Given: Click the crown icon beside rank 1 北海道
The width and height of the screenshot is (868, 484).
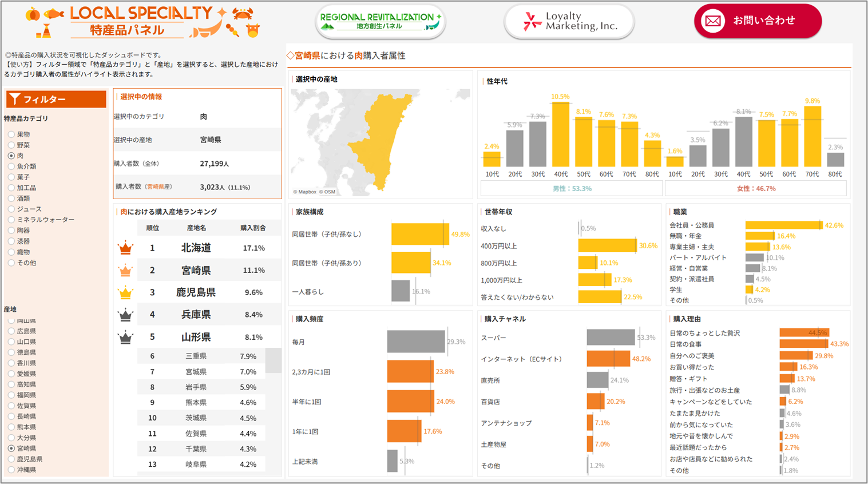Looking at the screenshot, I should coord(125,248).
